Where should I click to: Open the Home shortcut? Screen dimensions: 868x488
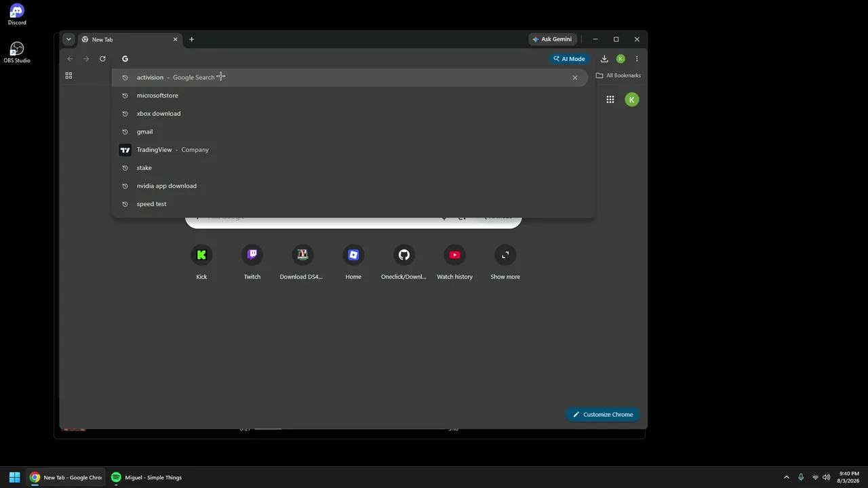(353, 262)
